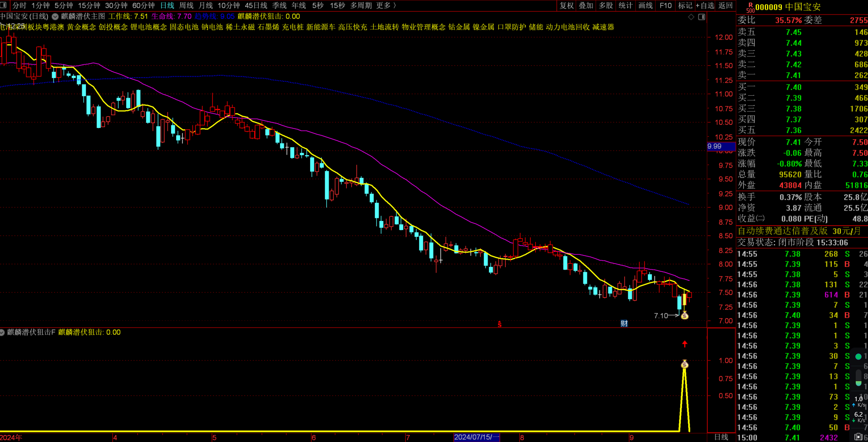The width and height of the screenshot is (868, 442).
Task: Click the 6.2 K/s download speed readout
Action: coord(858,417)
